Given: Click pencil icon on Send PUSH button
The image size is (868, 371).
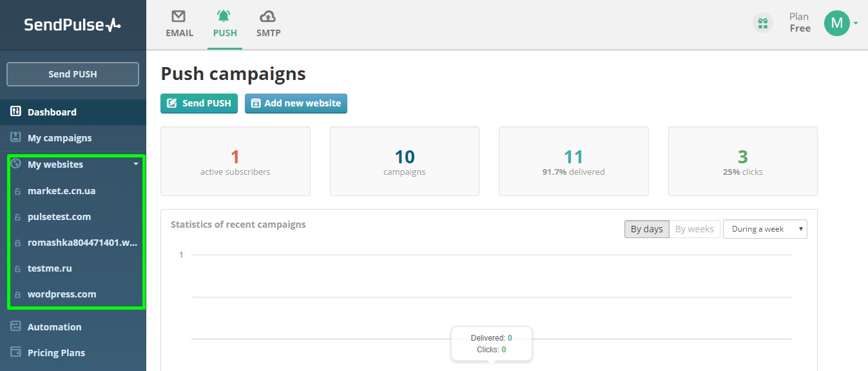Looking at the screenshot, I should 172,103.
